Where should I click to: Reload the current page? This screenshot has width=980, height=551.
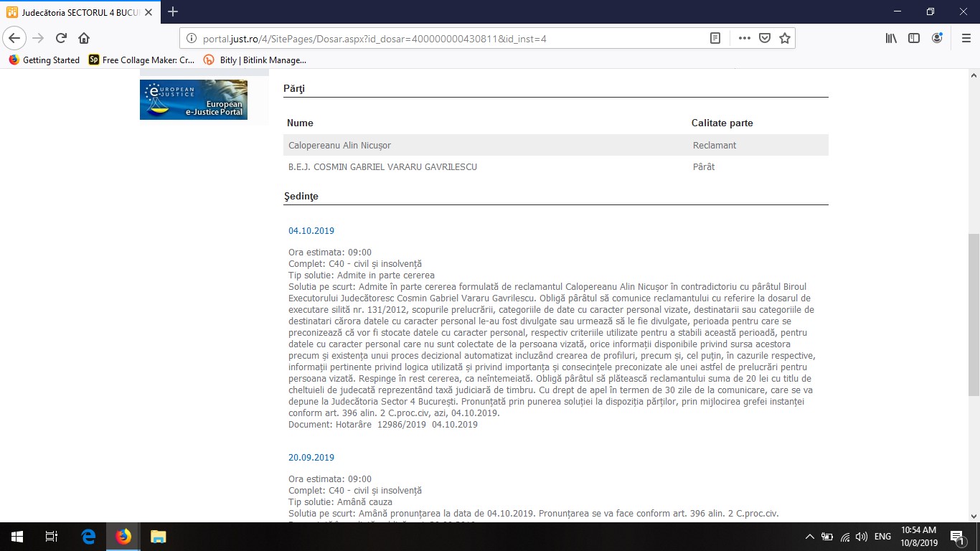coord(62,38)
